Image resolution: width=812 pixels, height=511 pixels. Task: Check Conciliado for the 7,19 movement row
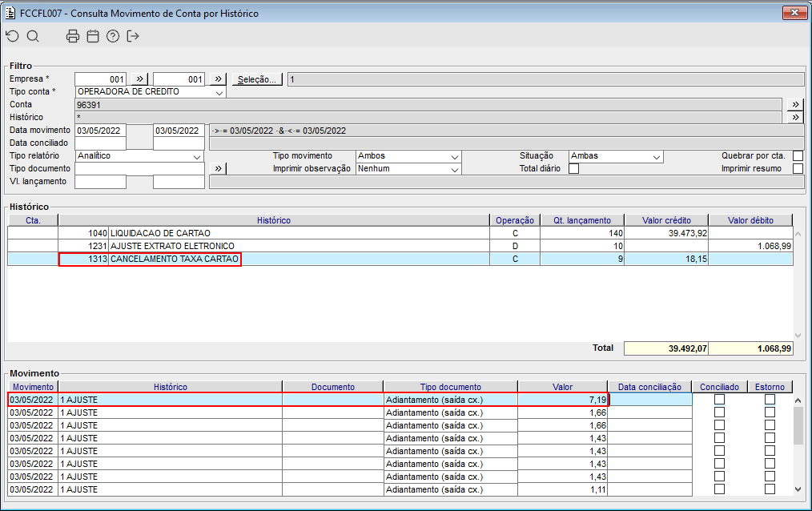pyautogui.click(x=719, y=399)
